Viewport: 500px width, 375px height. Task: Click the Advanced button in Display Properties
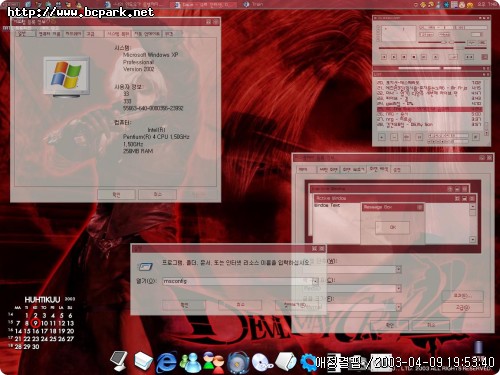[x=462, y=308]
